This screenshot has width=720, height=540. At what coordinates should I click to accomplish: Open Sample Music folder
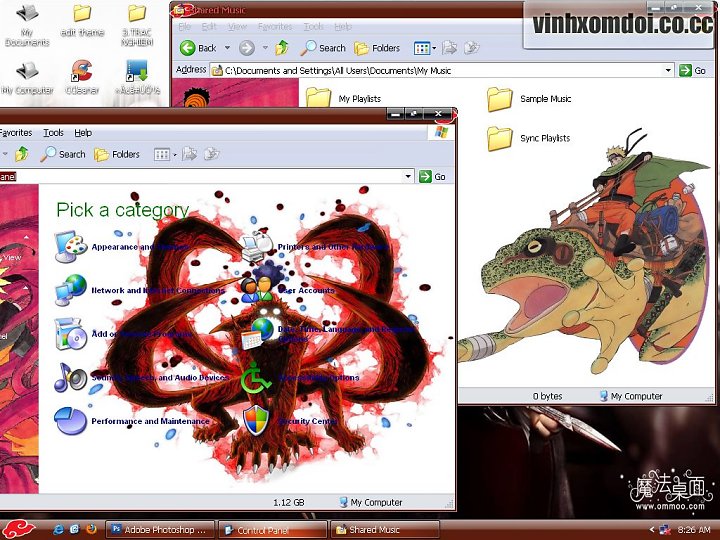tap(529, 99)
